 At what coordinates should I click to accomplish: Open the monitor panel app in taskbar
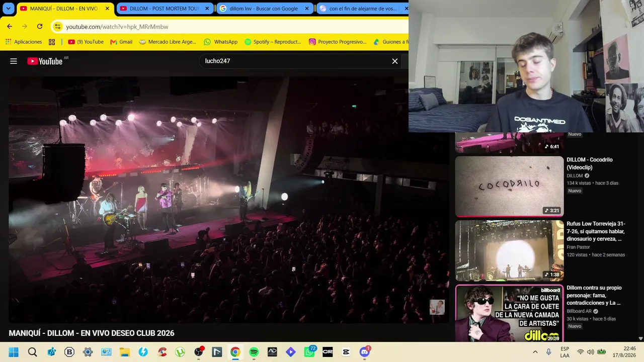(x=106, y=352)
